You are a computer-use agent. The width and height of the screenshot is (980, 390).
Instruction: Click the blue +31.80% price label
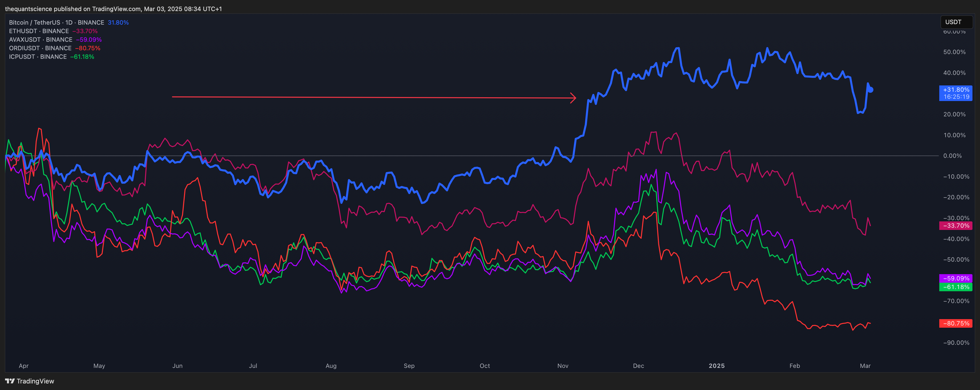point(956,93)
